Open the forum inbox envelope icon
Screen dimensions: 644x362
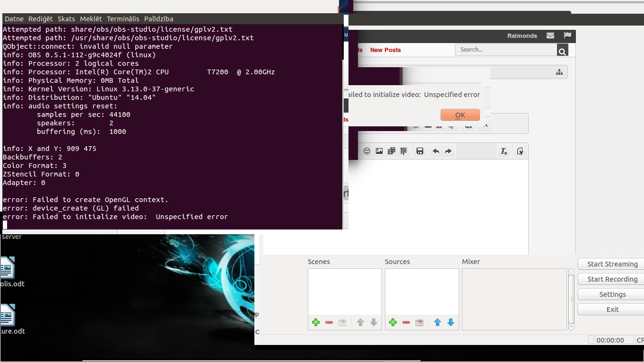coord(550,35)
